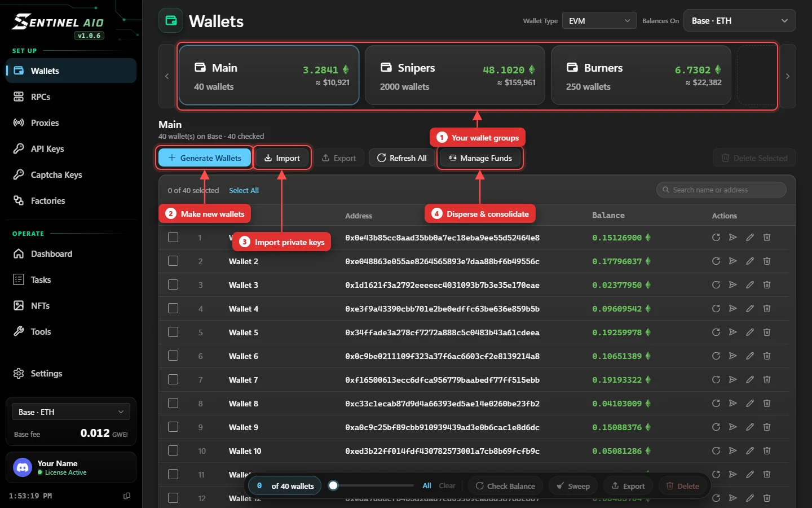Click Import wallets button
The height and width of the screenshot is (508, 812).
(x=282, y=158)
